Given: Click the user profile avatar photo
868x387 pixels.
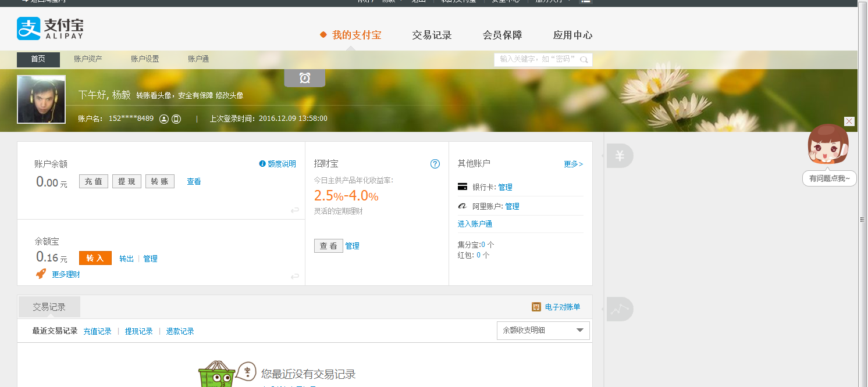Looking at the screenshot, I should click(41, 99).
